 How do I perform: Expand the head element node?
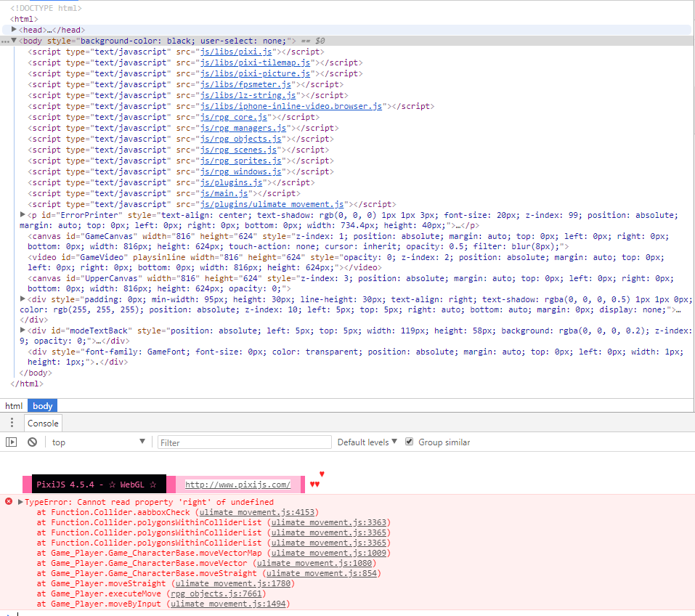[14, 30]
